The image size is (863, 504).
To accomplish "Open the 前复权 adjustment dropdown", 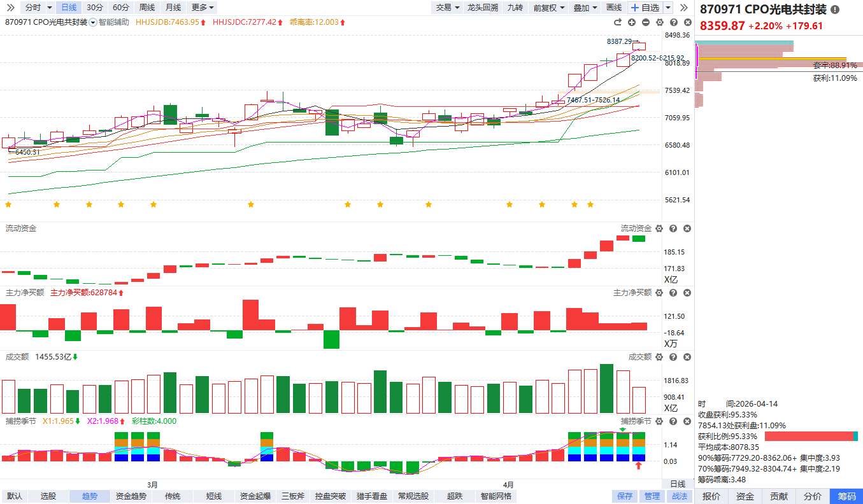I will [x=550, y=8].
